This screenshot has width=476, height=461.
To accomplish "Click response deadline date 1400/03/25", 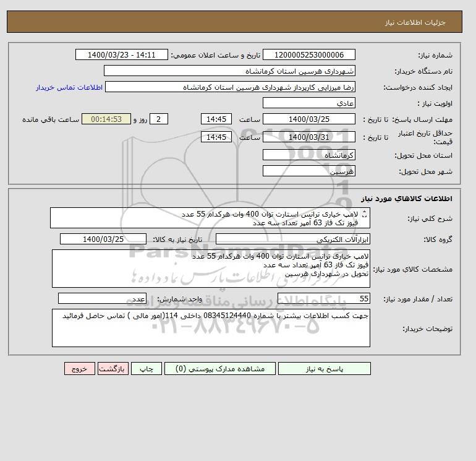I will 308,119.
